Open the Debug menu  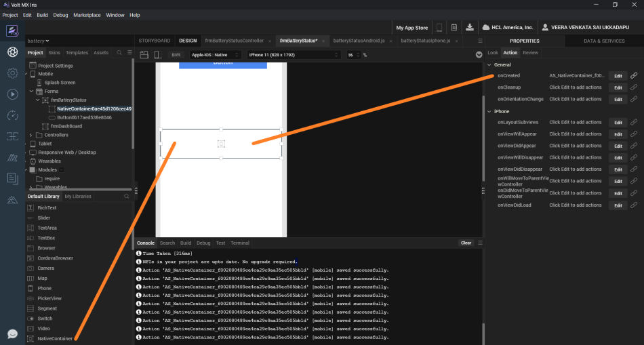click(60, 15)
